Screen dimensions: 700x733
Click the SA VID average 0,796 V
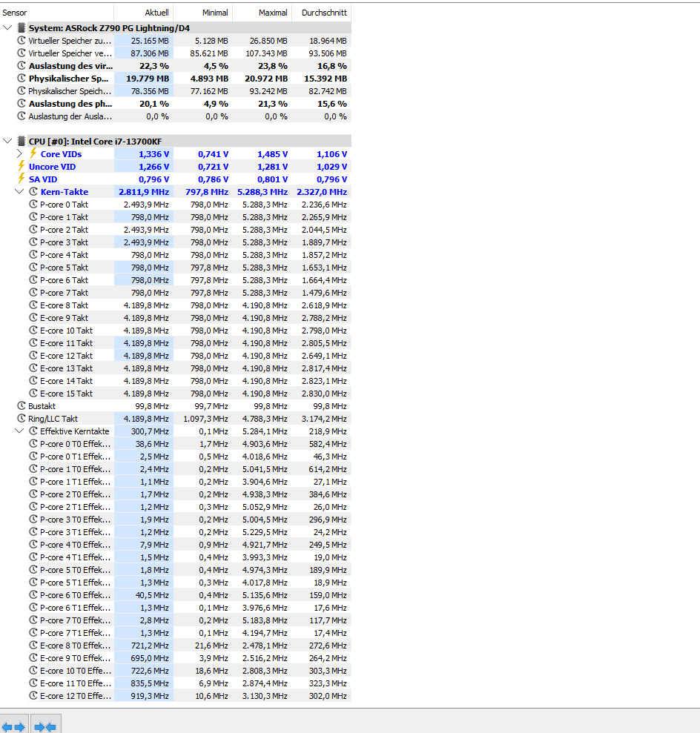pos(332,179)
